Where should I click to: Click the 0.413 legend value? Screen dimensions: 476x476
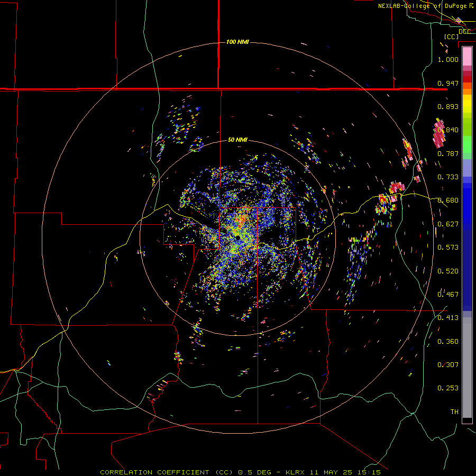448,317
